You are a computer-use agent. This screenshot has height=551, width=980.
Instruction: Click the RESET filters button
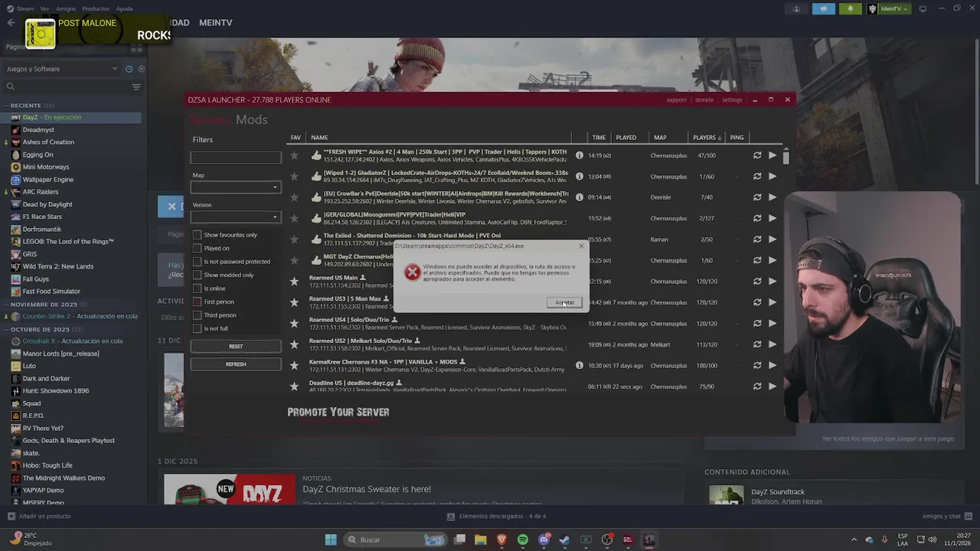[x=236, y=347]
